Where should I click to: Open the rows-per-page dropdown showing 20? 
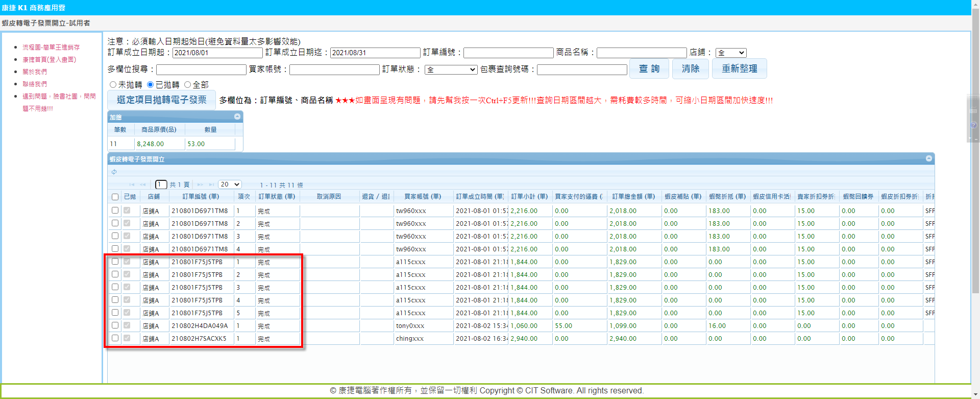tap(230, 184)
